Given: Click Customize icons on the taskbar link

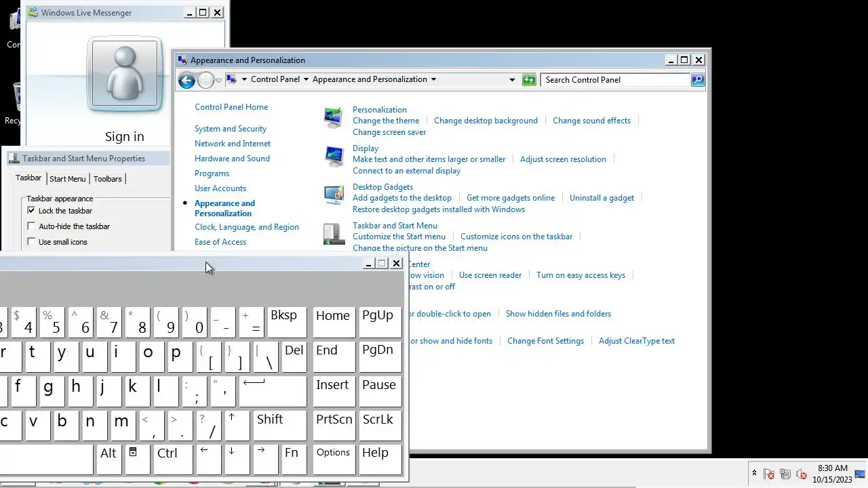Looking at the screenshot, I should (516, 237).
